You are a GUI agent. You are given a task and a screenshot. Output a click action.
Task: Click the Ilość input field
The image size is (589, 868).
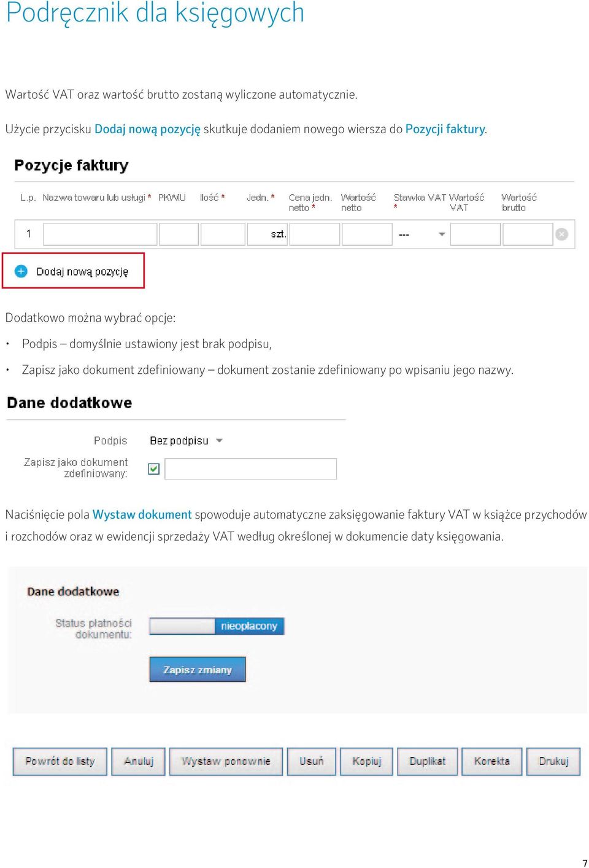click(223, 234)
